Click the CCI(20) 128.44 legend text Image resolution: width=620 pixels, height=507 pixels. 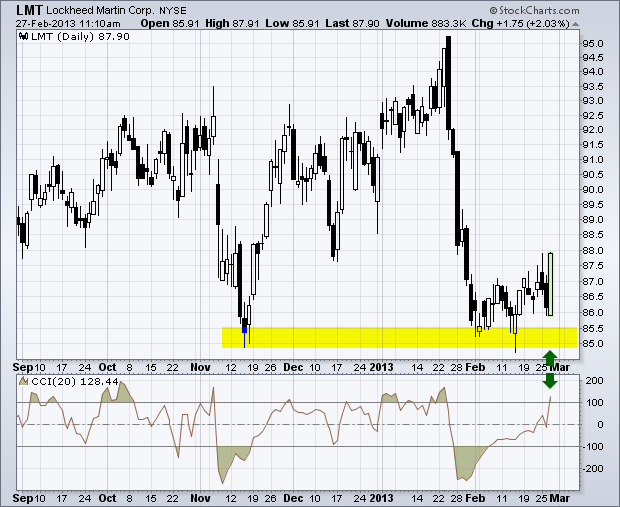(75, 382)
